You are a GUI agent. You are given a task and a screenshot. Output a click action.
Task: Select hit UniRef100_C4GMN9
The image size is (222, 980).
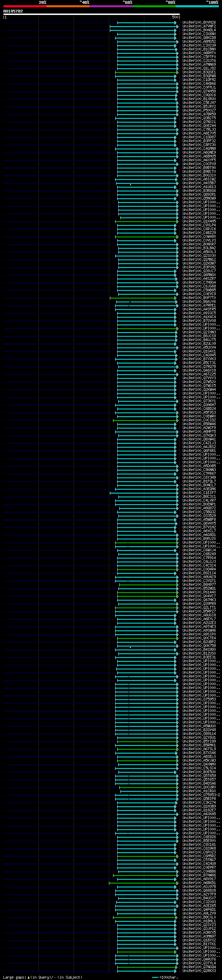[x=199, y=149]
